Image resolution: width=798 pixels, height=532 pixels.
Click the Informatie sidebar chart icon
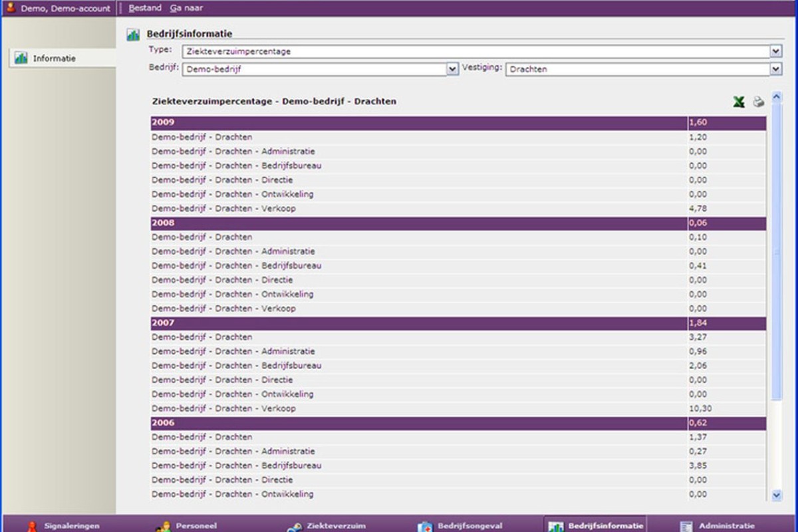[21, 58]
